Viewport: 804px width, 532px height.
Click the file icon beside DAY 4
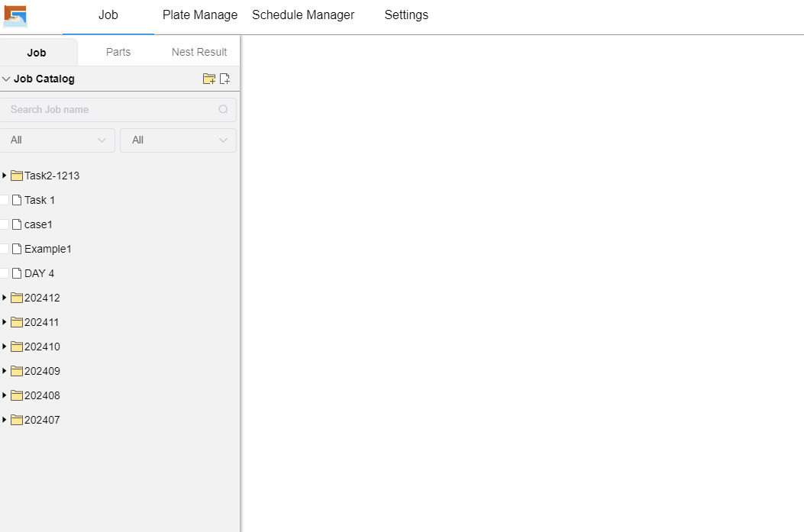click(17, 273)
